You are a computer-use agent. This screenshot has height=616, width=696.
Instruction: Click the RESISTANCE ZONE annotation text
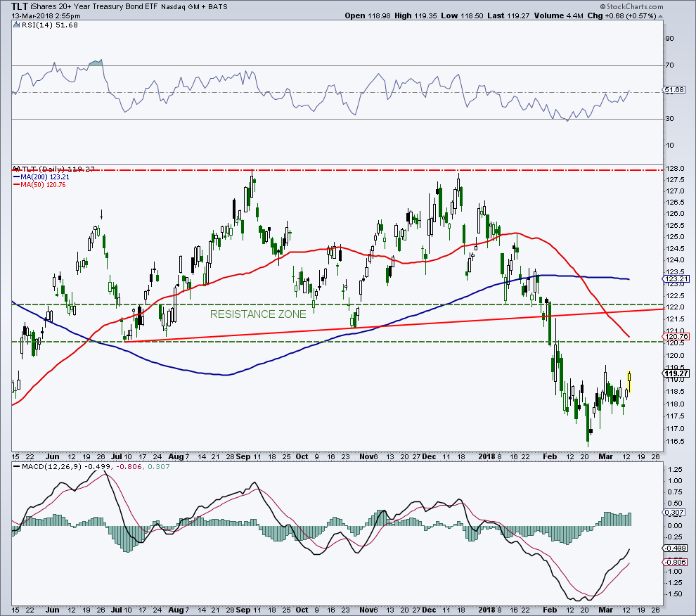[x=258, y=314]
